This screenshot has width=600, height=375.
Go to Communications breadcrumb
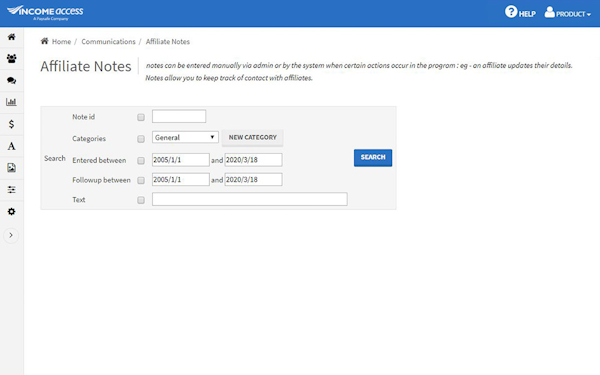108,41
